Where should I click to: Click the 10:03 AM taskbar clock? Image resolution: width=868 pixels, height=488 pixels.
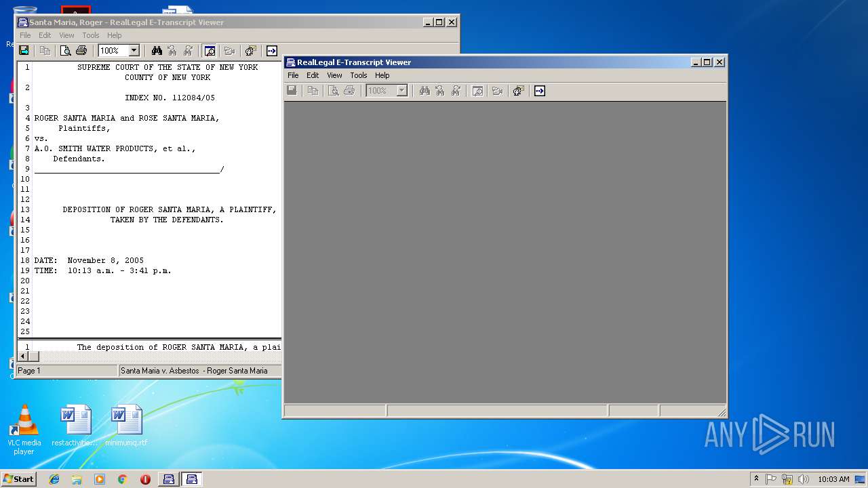(833, 479)
